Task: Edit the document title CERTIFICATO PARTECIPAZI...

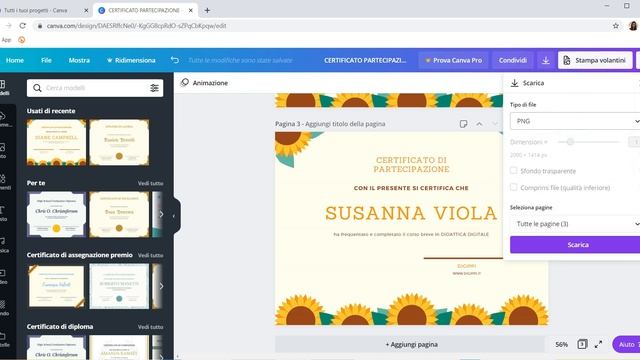Action: [x=365, y=60]
